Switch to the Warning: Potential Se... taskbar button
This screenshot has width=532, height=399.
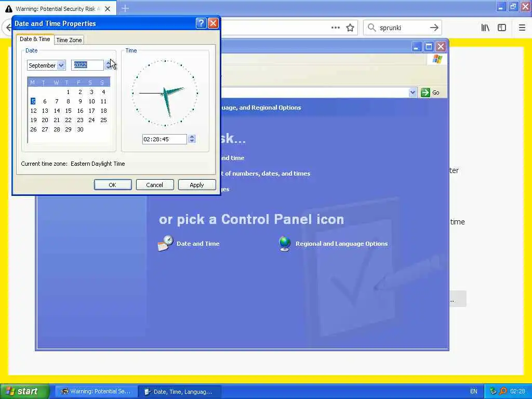pyautogui.click(x=96, y=392)
